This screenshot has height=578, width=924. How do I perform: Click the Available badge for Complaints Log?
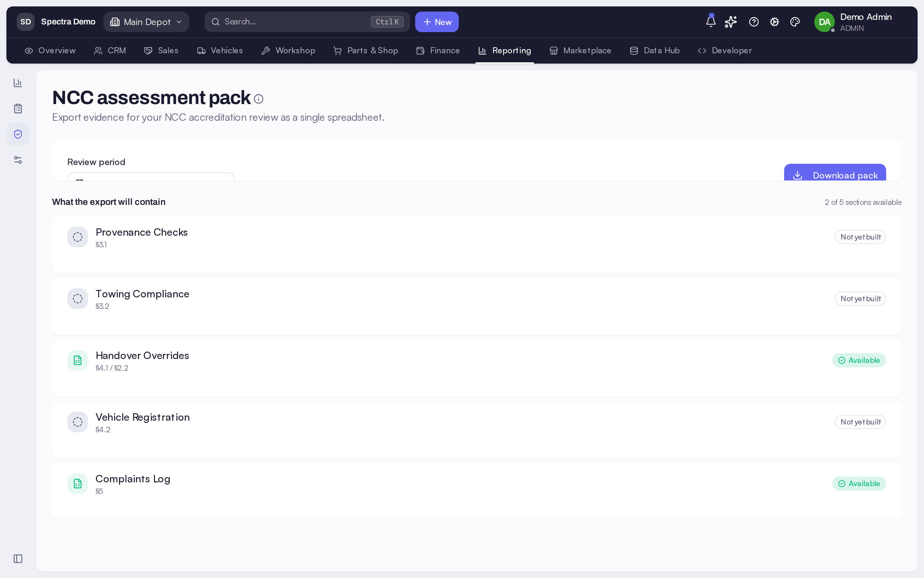859,484
